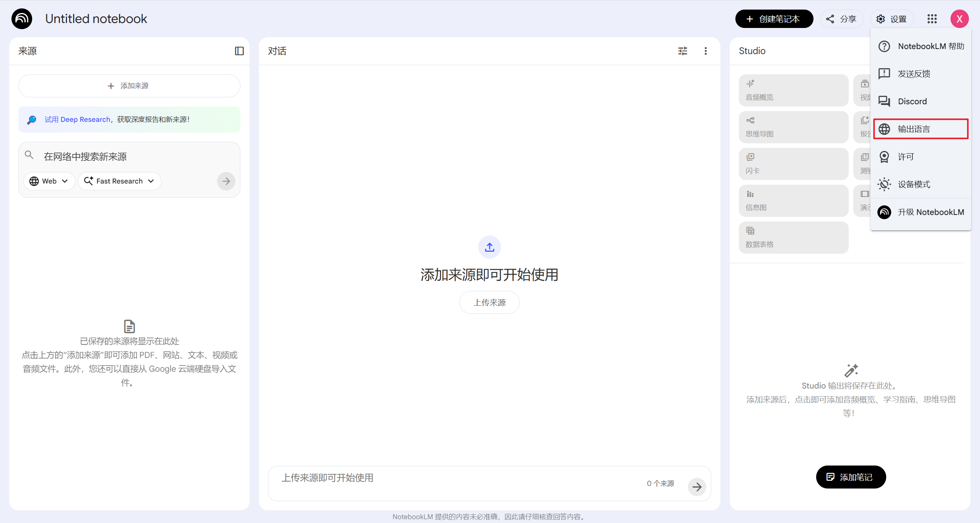Click the upload arrow icon in chat
This screenshot has width=980, height=523.
pyautogui.click(x=489, y=247)
